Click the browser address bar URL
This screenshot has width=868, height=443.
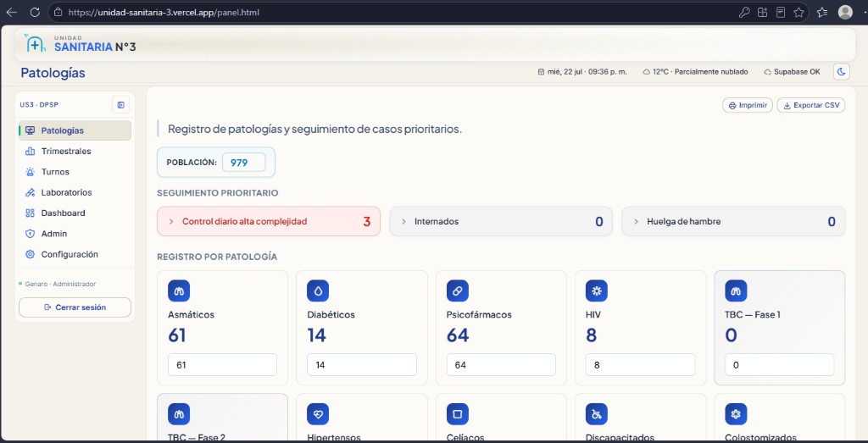164,12
